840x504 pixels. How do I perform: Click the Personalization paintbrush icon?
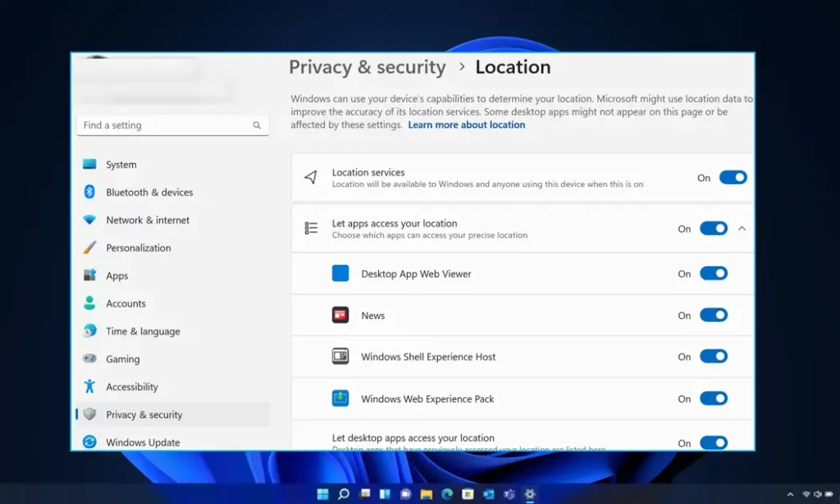89,247
